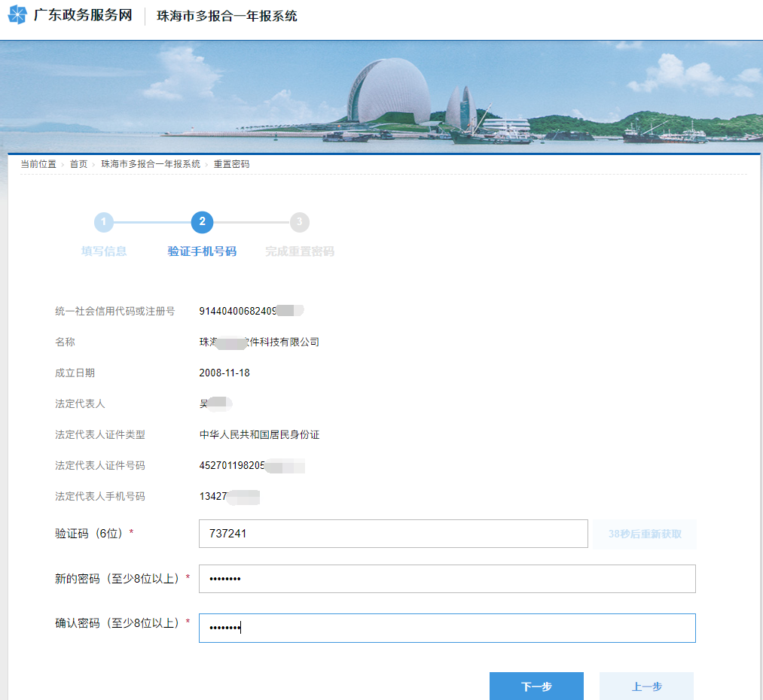Image resolution: width=763 pixels, height=700 pixels.
Task: Click step 3 circle icon
Action: (300, 222)
